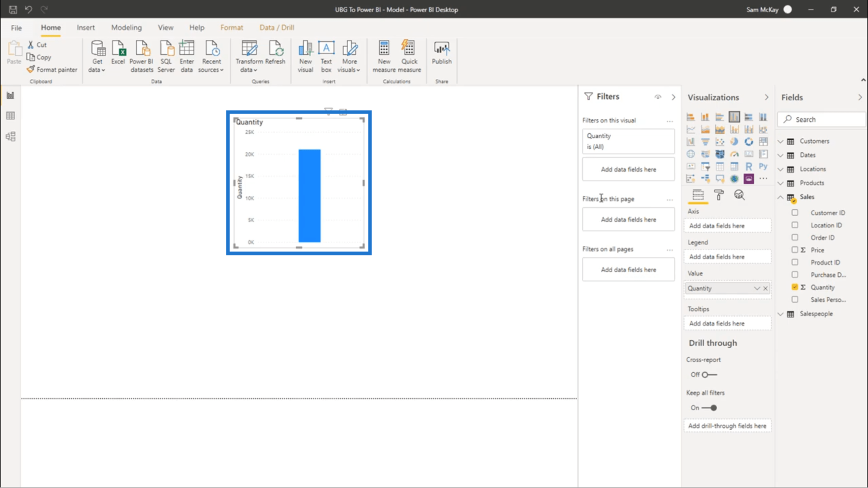
Task: Open the File menu
Action: [x=17, y=27]
